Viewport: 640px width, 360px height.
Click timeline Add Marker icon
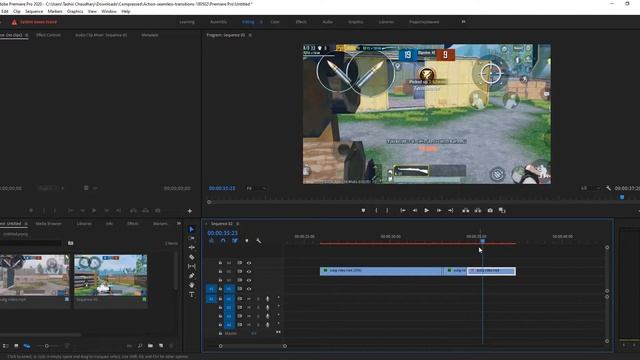click(247, 241)
